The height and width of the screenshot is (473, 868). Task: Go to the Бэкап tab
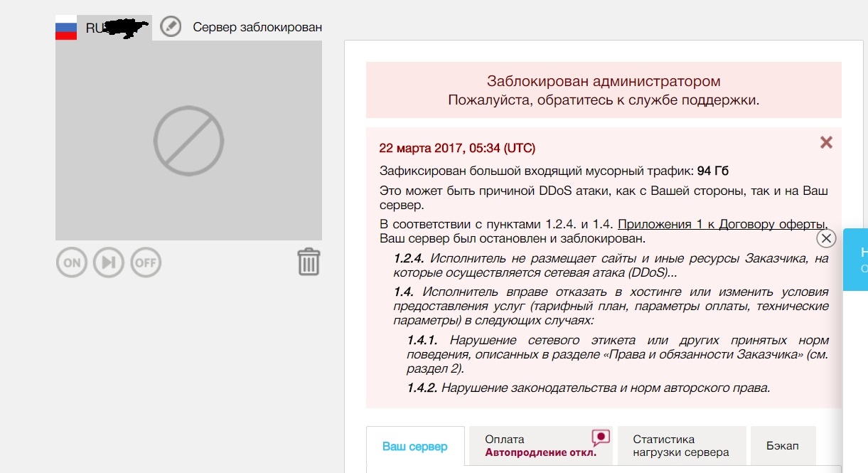(x=783, y=446)
